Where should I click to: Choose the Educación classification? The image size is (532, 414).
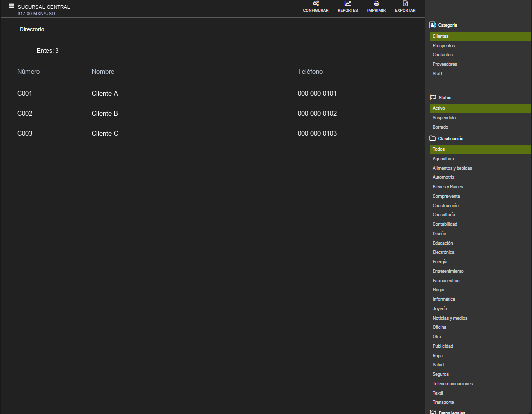443,243
